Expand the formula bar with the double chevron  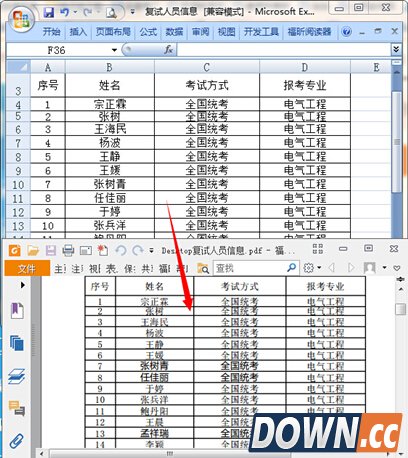coord(396,50)
